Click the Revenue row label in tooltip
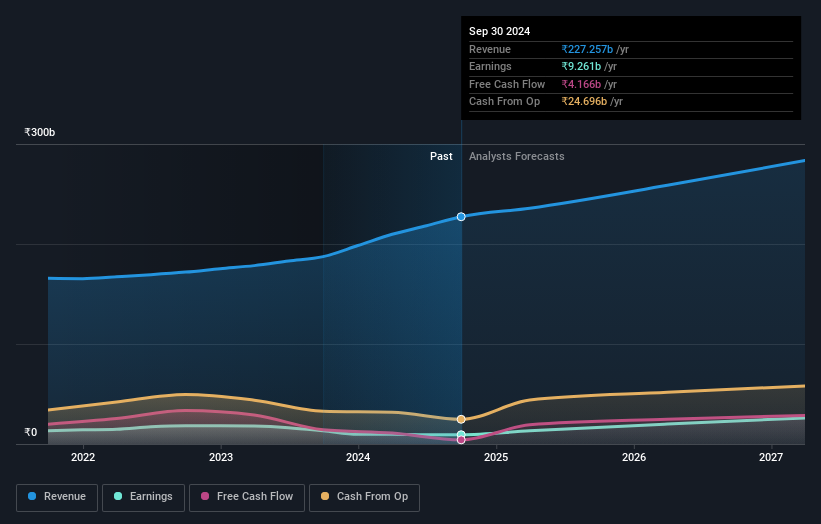The height and width of the screenshot is (524, 821). tap(490, 49)
